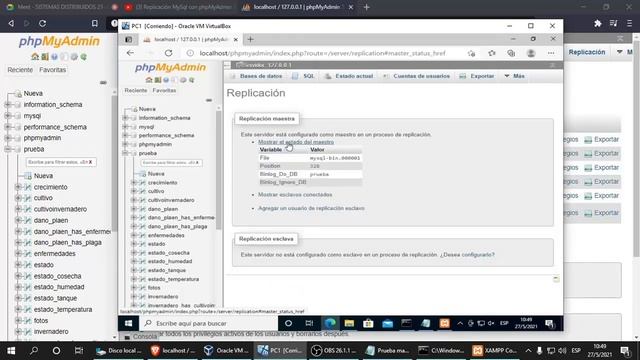Click the bookmark icon in host Brave toolbar
The image size is (640, 360).
point(95,24)
